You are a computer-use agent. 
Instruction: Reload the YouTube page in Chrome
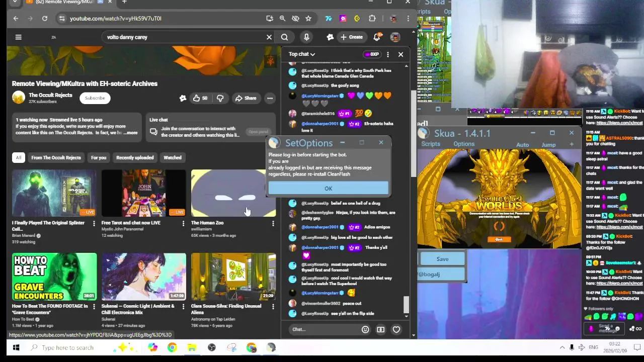pyautogui.click(x=45, y=19)
